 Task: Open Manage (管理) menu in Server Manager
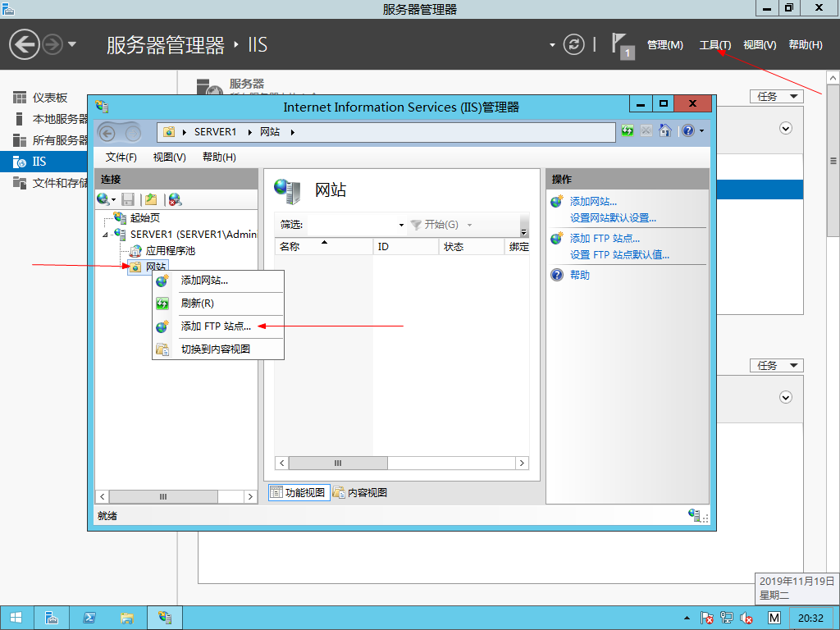(x=664, y=45)
